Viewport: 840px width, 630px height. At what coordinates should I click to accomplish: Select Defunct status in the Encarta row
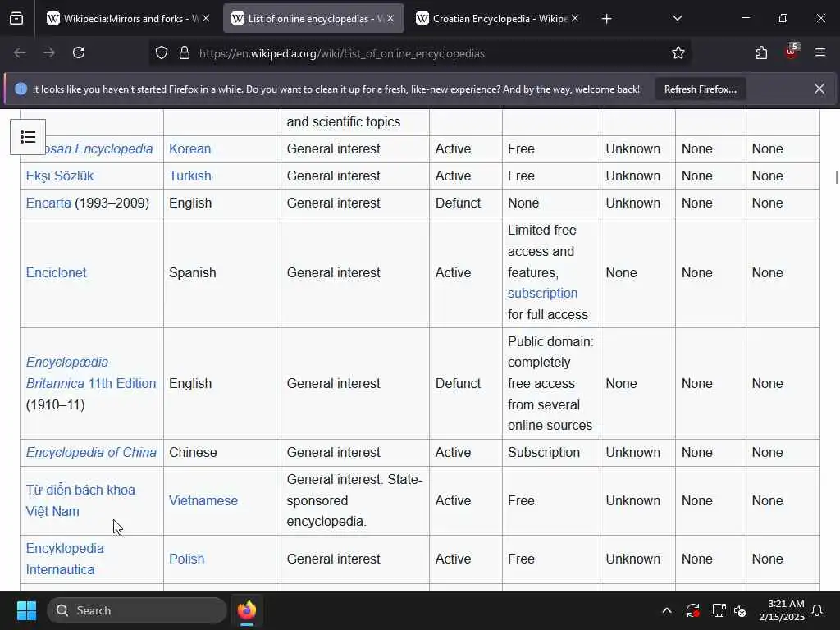click(x=465, y=203)
